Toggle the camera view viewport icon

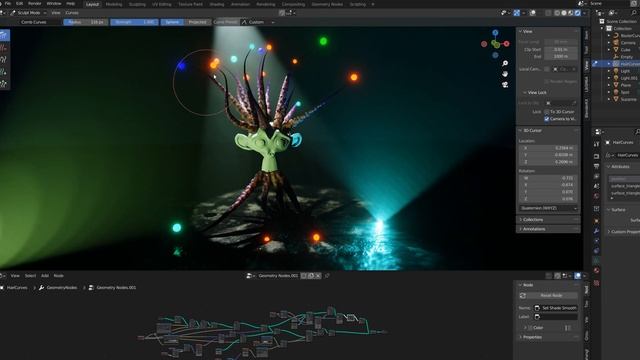coord(505,84)
